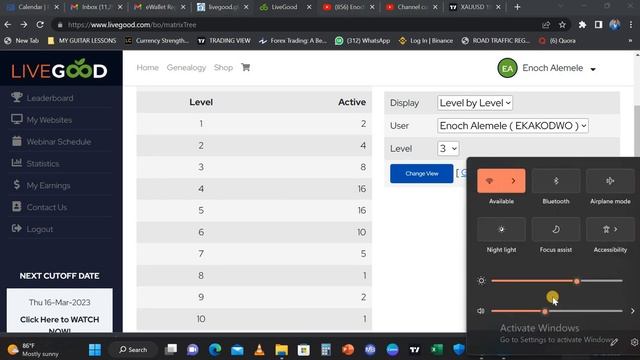Open My Websites in sidebar
Screen dimensions: 640x360
(49, 120)
